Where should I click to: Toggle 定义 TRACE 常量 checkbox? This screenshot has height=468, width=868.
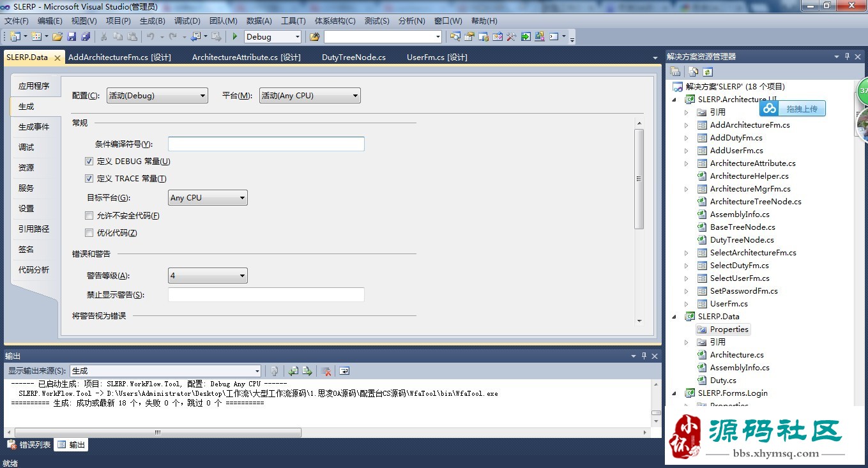point(89,179)
